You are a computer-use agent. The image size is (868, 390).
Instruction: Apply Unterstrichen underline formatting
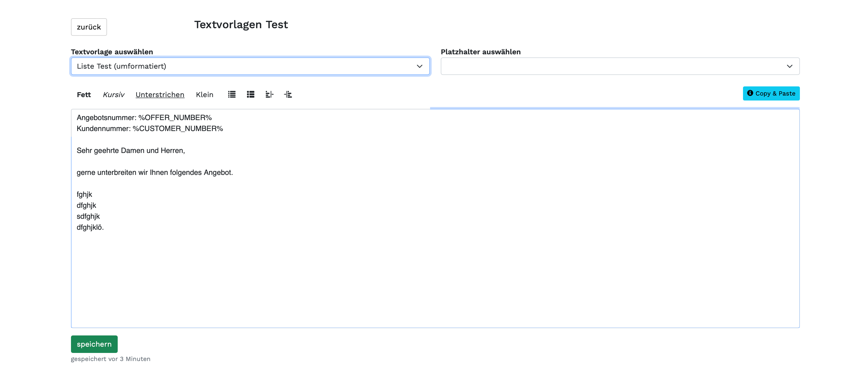click(x=160, y=95)
